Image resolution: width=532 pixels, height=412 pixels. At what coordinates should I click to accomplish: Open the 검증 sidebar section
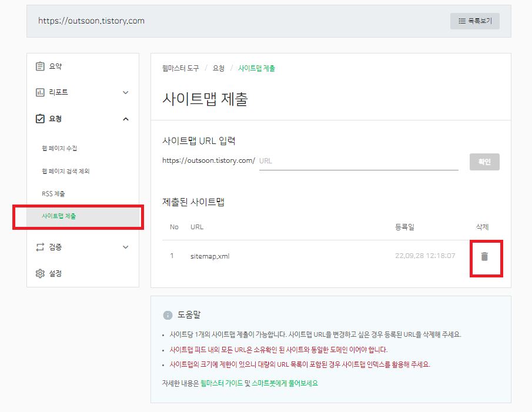pos(83,247)
